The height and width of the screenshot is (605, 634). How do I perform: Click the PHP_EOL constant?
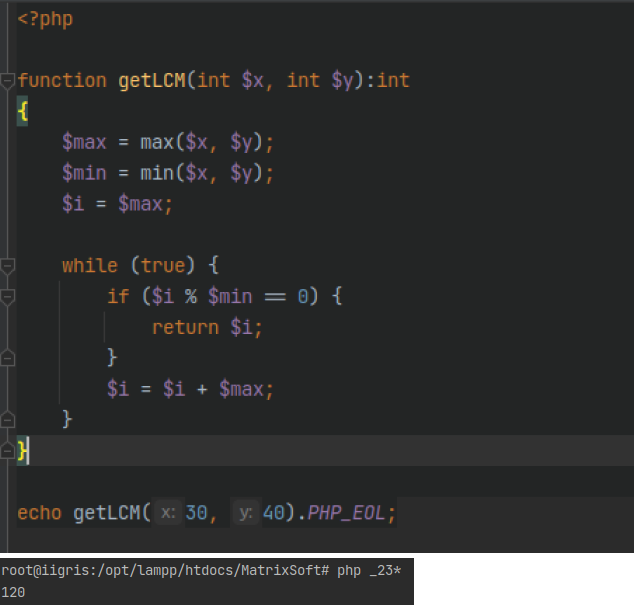coord(346,513)
